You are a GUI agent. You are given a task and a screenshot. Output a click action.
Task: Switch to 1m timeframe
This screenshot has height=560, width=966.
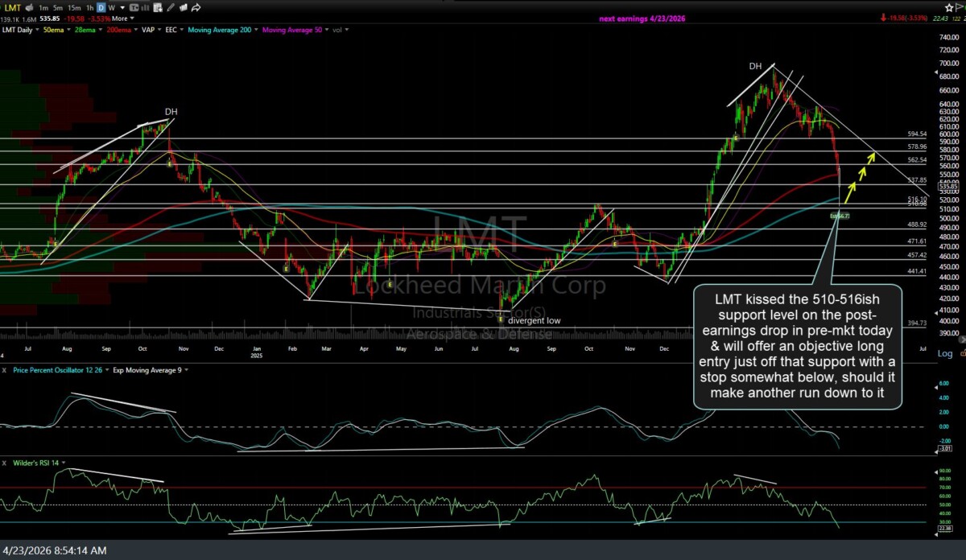point(43,8)
